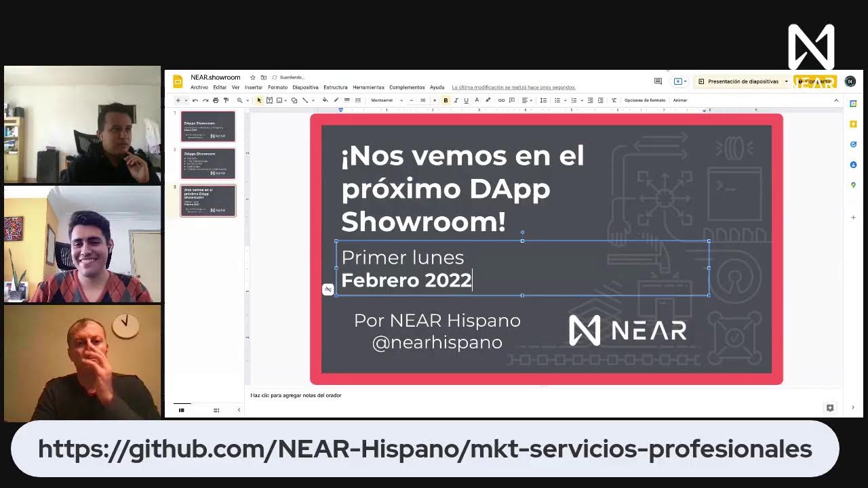
Task: Click the Numbered list icon
Action: (x=574, y=100)
